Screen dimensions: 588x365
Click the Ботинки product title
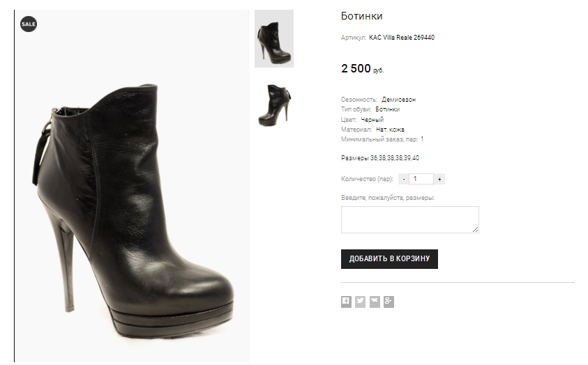click(x=362, y=16)
